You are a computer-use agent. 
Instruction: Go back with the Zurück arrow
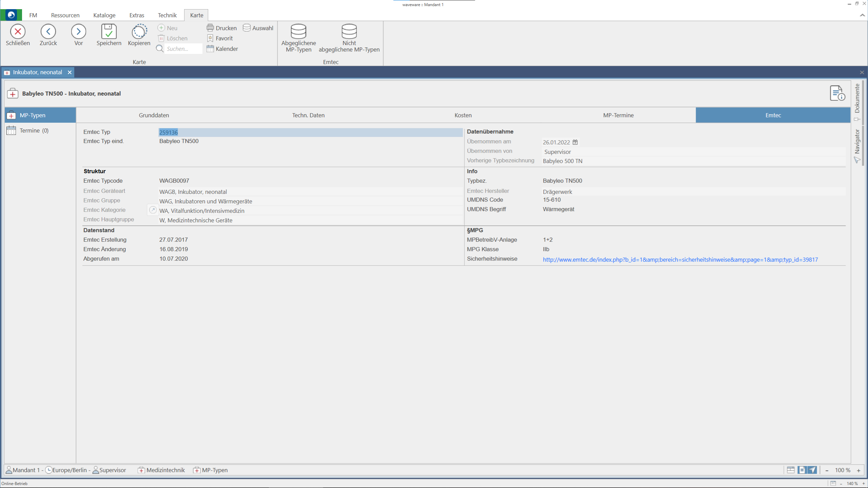click(x=48, y=32)
